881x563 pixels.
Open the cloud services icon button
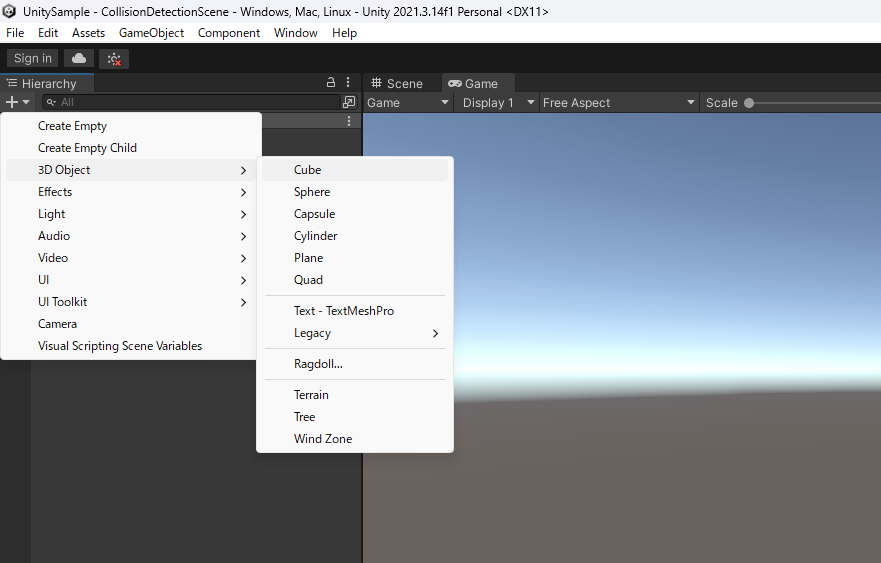pos(79,58)
